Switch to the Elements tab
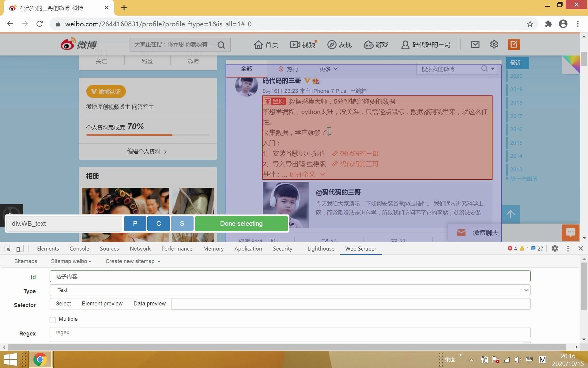588x368 pixels. pyautogui.click(x=48, y=249)
